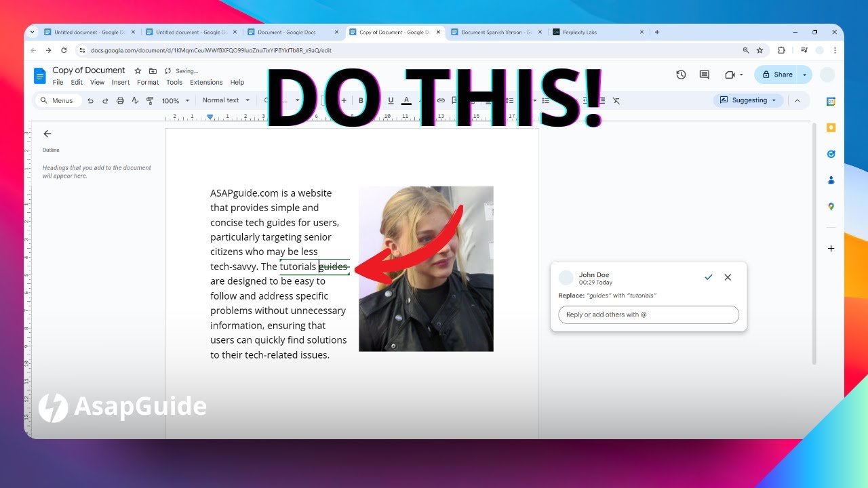Apply bold formatting
The image size is (868, 488).
point(361,100)
